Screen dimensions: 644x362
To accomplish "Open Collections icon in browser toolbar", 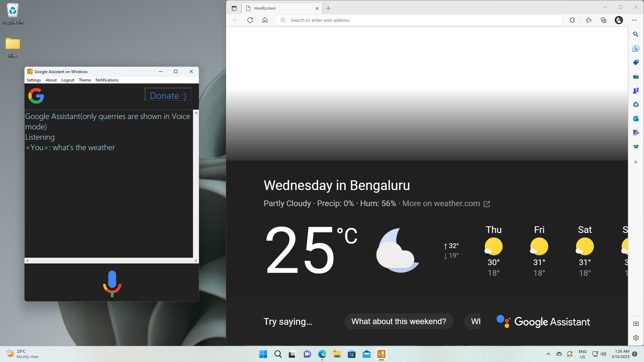I will pyautogui.click(x=603, y=20).
